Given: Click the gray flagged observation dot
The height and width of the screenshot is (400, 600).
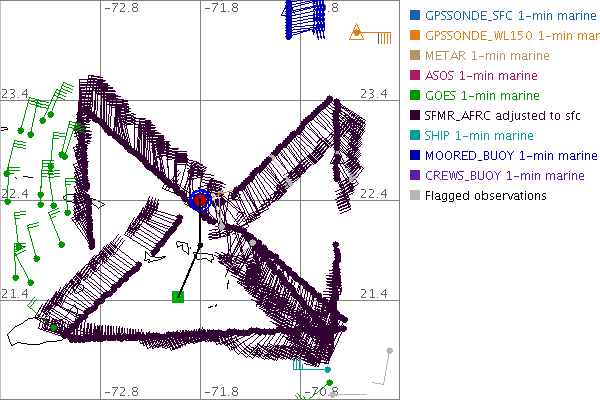Looking at the screenshot, I should [389, 350].
